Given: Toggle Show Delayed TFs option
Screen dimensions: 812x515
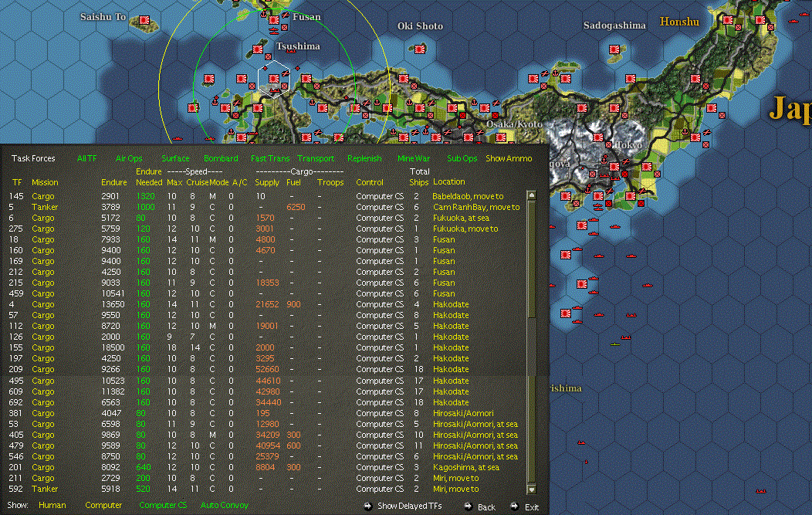Looking at the screenshot, I should click(x=410, y=507).
